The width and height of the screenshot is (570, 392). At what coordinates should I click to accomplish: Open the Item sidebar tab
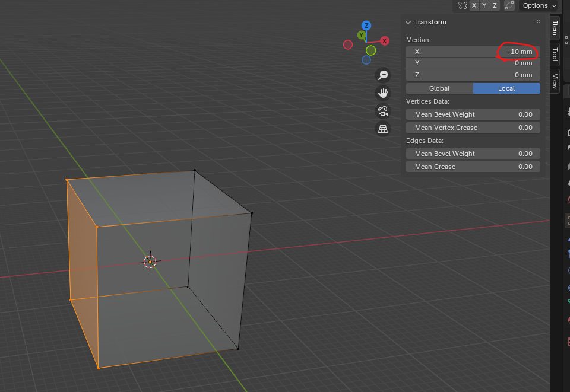click(555, 28)
